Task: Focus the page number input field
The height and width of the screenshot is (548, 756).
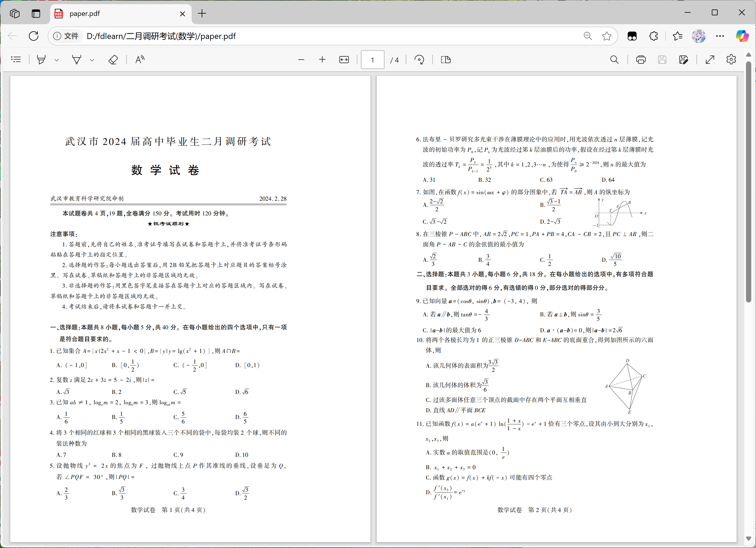Action: [x=372, y=60]
